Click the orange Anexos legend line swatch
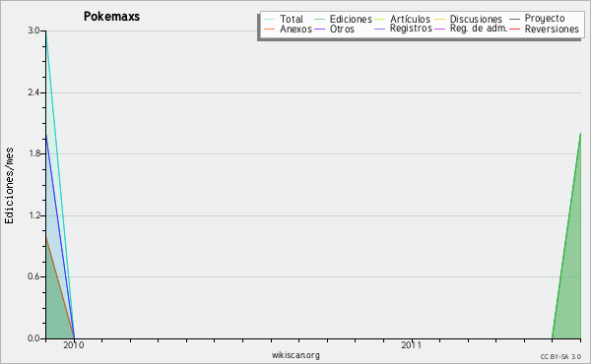Image resolution: width=591 pixels, height=364 pixels. 270,29
